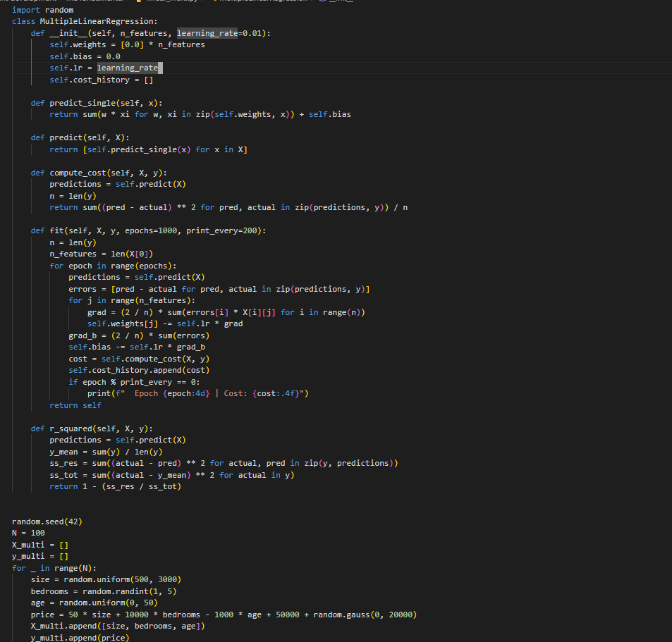Click the line "random.seed(42)"
The image size is (672, 642).
pos(47,521)
